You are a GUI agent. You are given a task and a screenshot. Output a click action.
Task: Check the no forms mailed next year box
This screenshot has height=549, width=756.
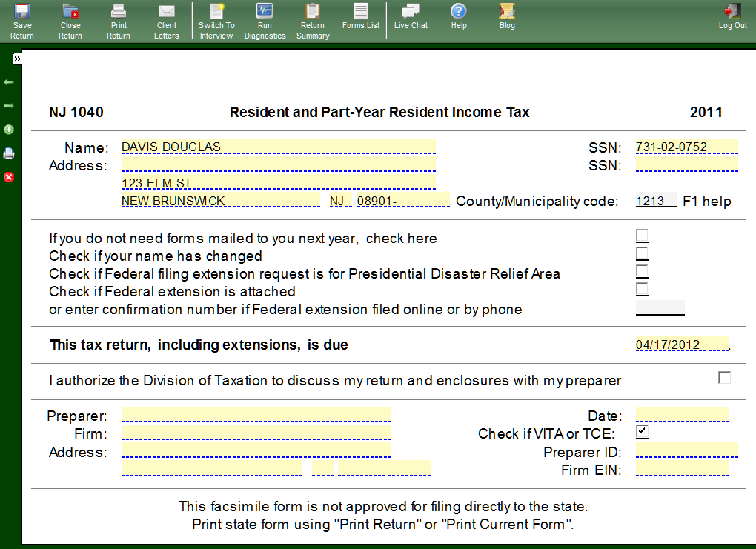(x=642, y=236)
